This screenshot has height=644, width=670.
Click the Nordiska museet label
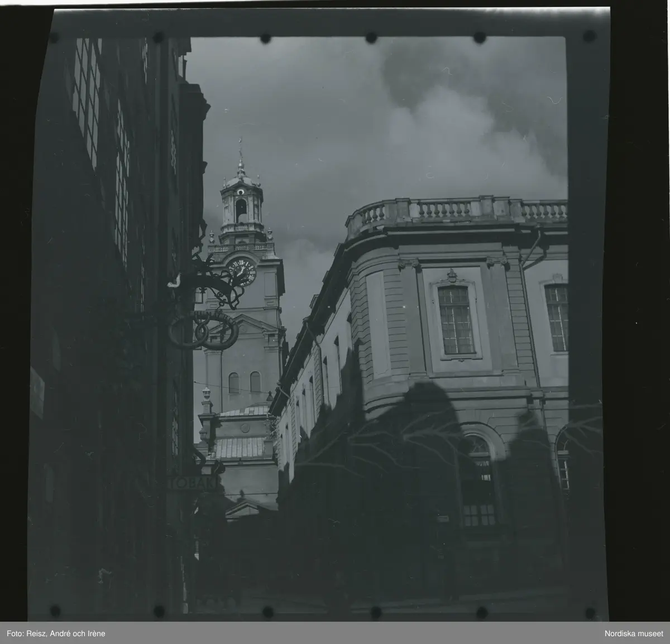(x=634, y=633)
